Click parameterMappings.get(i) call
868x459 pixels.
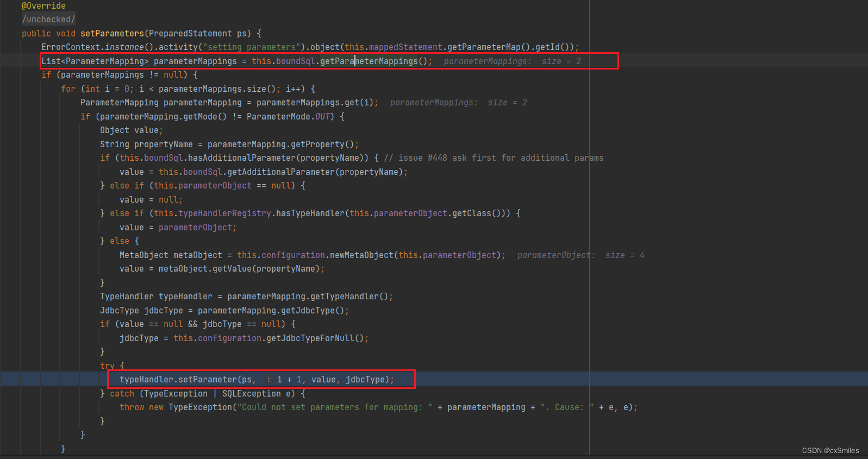click(x=315, y=102)
